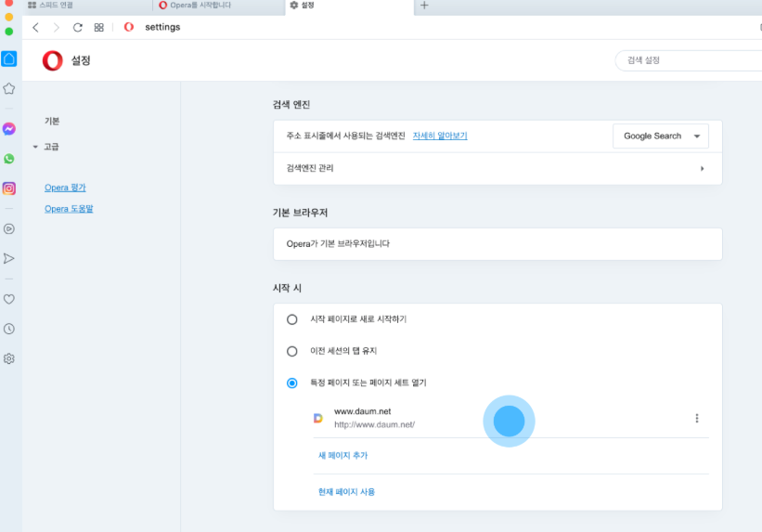
Task: Open Opera 도움말 link
Action: click(69, 209)
